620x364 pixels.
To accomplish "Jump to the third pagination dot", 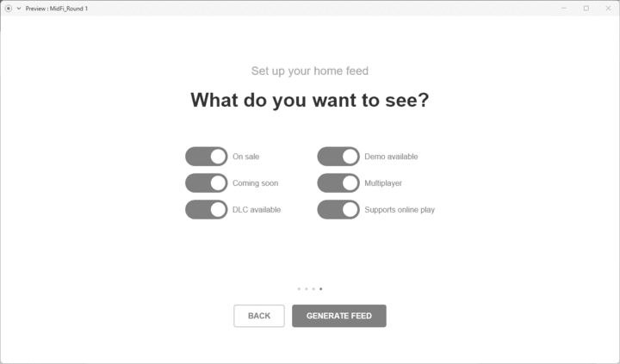I will pos(313,289).
